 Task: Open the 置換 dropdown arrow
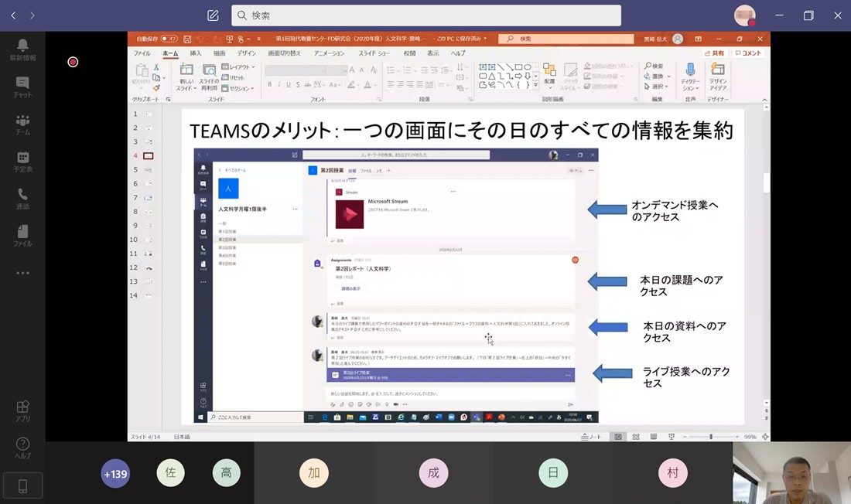(x=668, y=77)
